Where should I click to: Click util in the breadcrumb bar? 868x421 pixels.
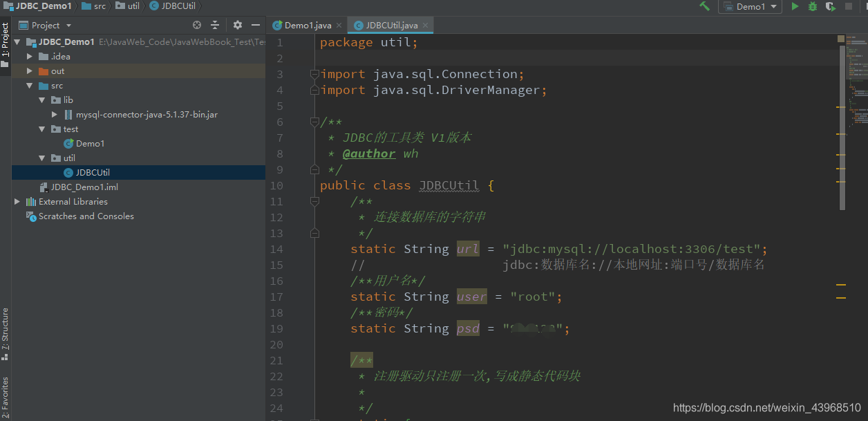(x=128, y=6)
